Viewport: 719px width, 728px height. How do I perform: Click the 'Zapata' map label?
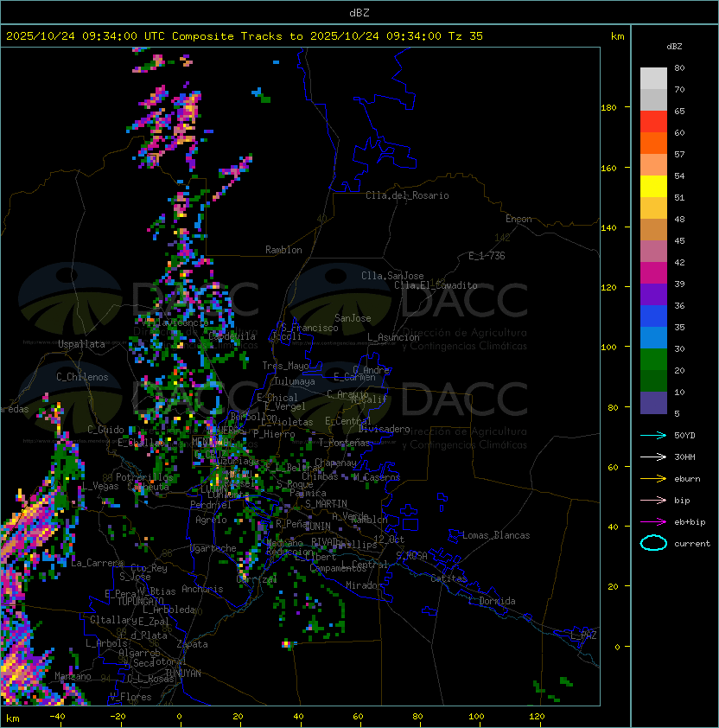[x=192, y=644]
